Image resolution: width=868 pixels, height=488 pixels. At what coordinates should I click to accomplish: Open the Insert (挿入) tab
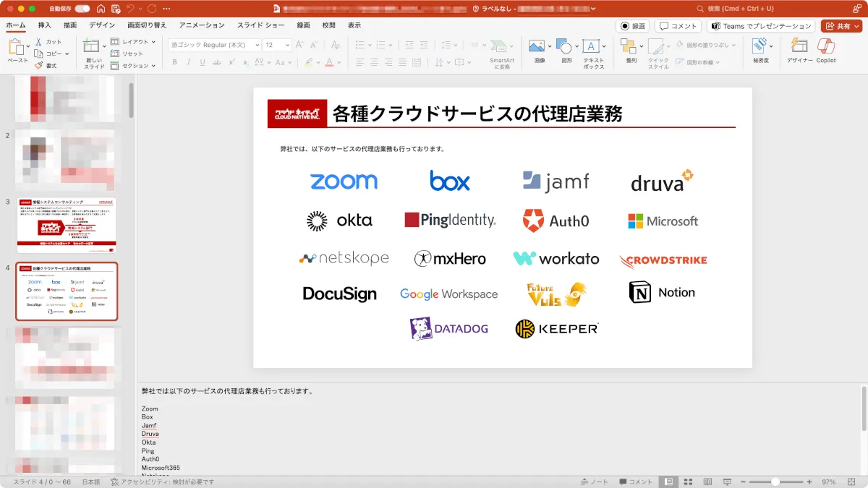tap(45, 25)
